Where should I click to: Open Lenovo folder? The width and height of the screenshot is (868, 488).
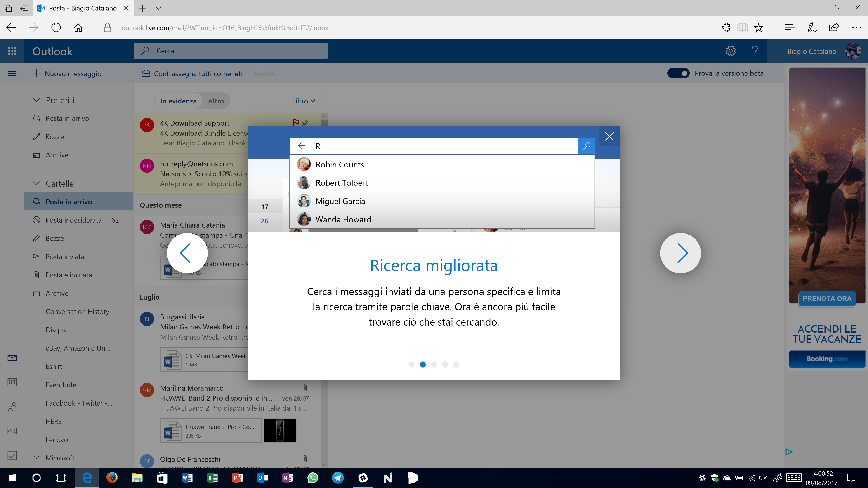79,439
